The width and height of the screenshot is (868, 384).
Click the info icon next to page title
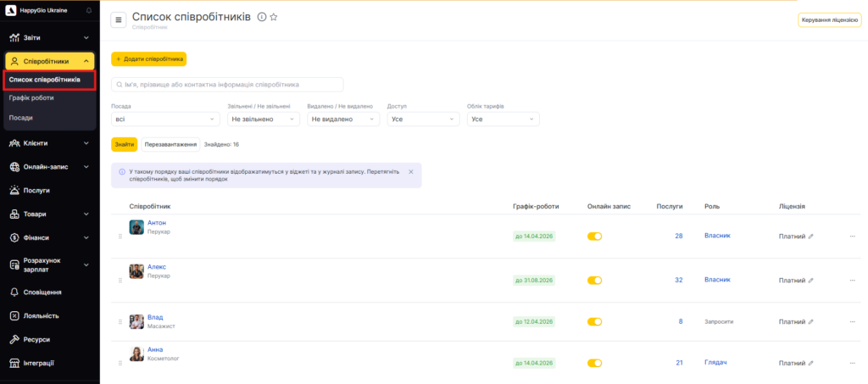tap(261, 17)
